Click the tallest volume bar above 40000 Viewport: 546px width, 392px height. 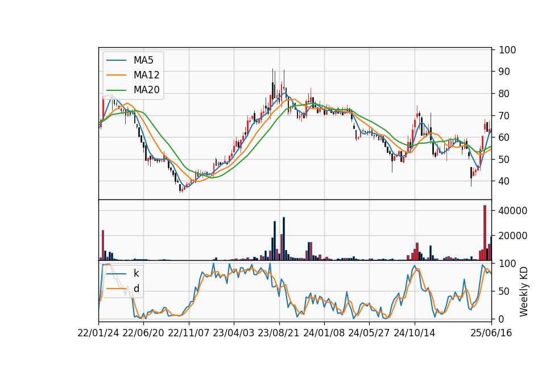tap(485, 233)
